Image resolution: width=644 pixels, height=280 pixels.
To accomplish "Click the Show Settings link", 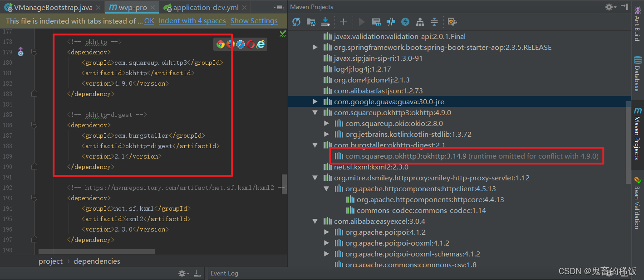I will (x=254, y=21).
